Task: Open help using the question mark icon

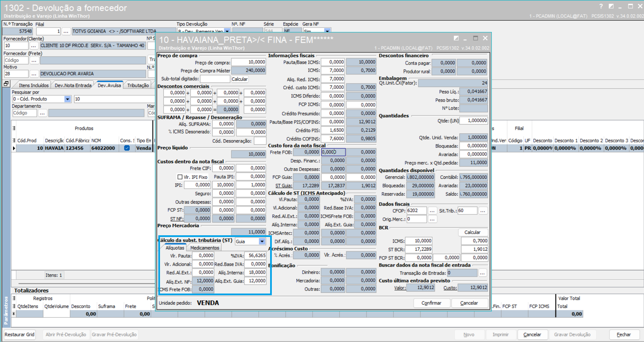Action: (601, 6)
